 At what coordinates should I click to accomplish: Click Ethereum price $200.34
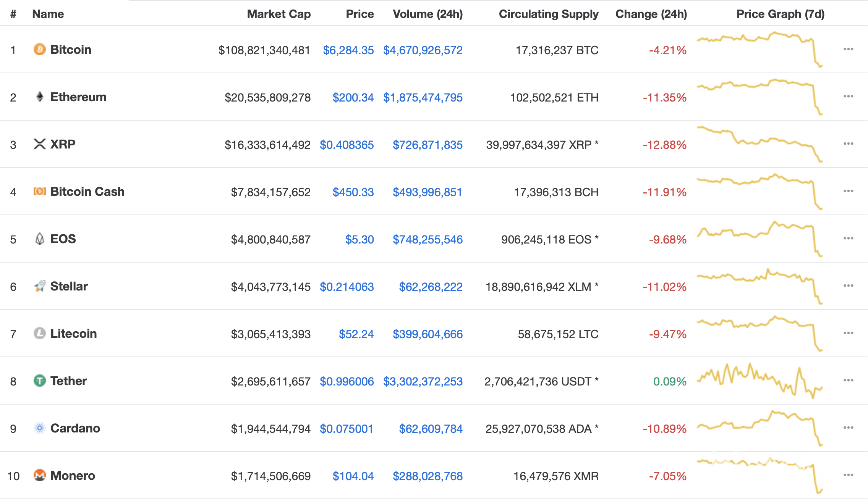point(353,97)
